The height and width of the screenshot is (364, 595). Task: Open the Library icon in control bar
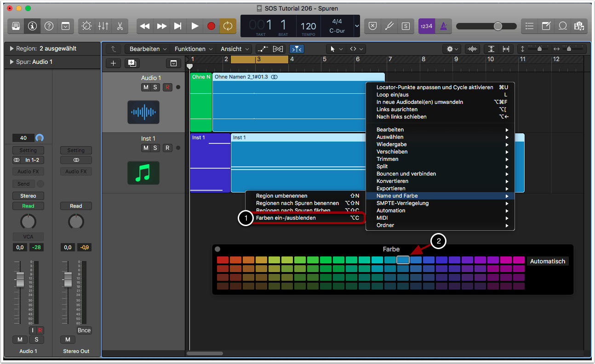(16, 26)
